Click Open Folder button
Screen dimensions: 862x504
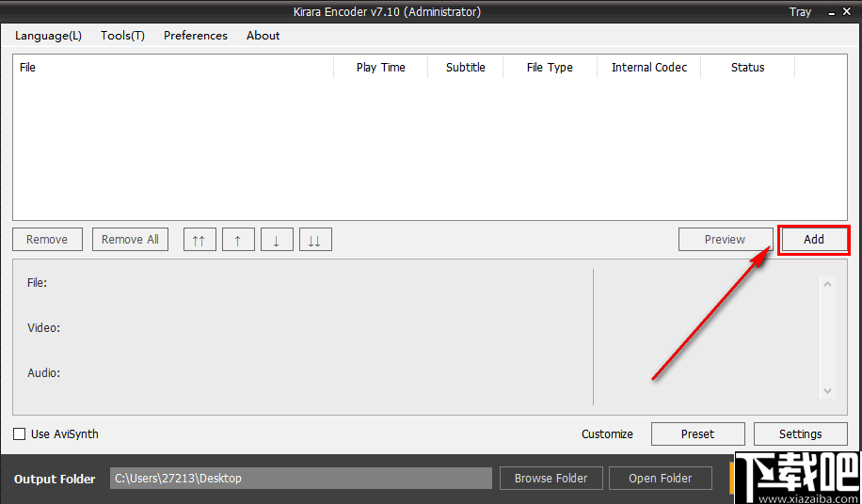point(661,479)
